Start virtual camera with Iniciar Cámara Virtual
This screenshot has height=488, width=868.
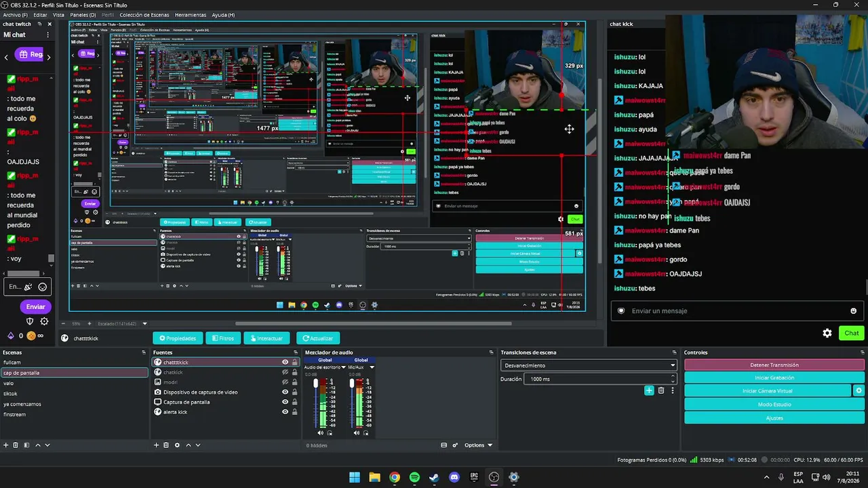pos(768,391)
